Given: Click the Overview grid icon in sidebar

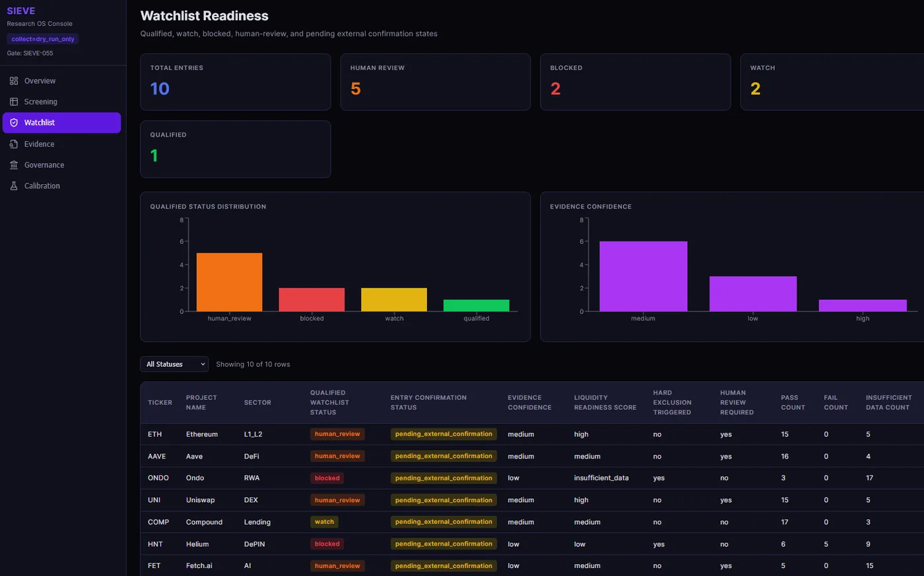Looking at the screenshot, I should coord(14,81).
